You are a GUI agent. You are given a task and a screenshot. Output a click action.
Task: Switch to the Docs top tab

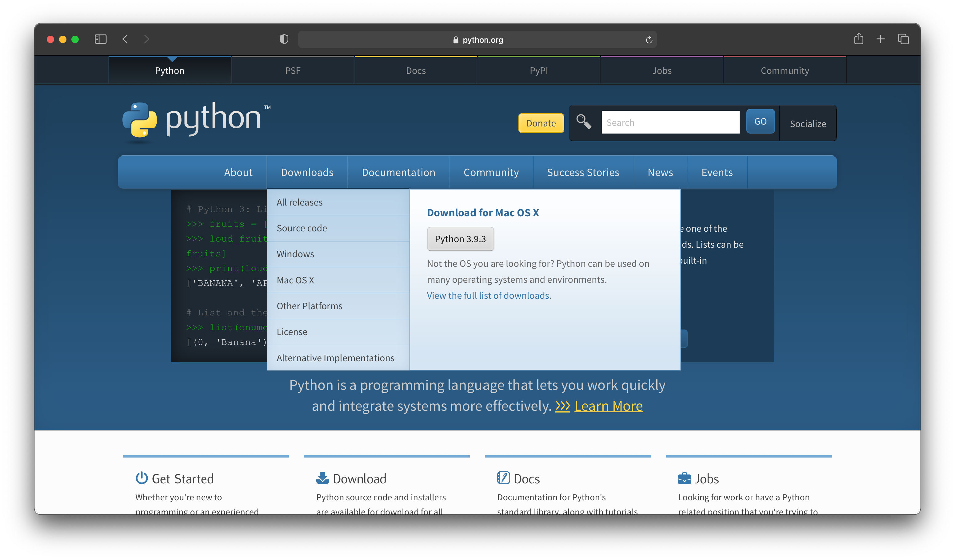(416, 70)
